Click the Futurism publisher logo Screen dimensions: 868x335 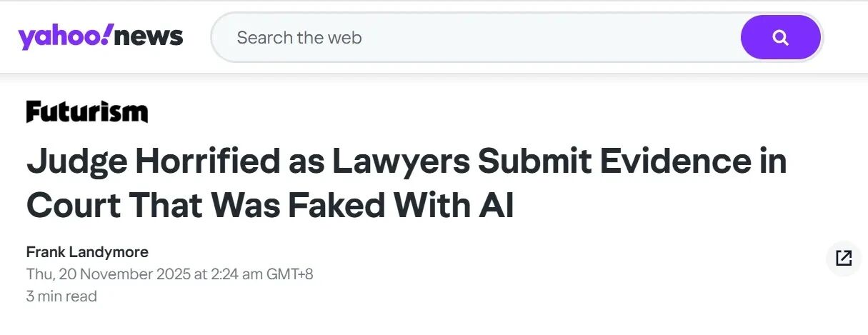(x=87, y=112)
